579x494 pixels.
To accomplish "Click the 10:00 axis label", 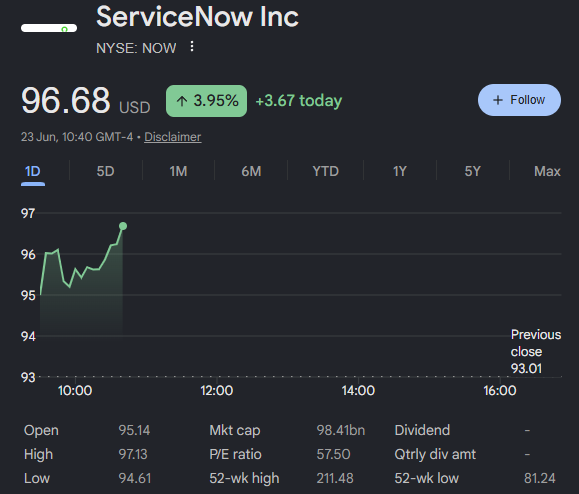I will [x=75, y=391].
